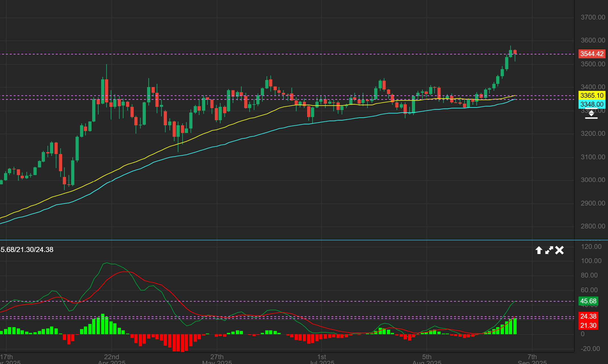Click the blue divider between price and MACD panes
Image resolution: width=608 pixels, height=364 pixels.
(284, 240)
